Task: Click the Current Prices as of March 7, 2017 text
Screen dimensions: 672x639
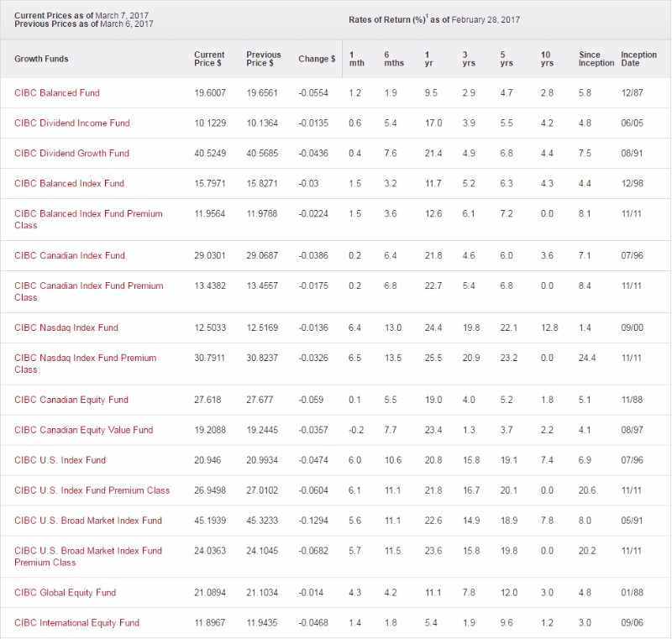Action: 81,15
